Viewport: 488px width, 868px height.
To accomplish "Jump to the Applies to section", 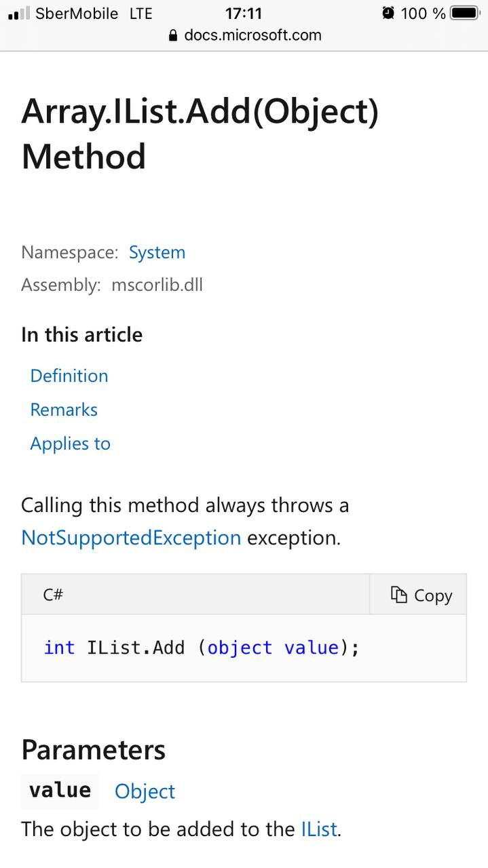I will [x=70, y=443].
